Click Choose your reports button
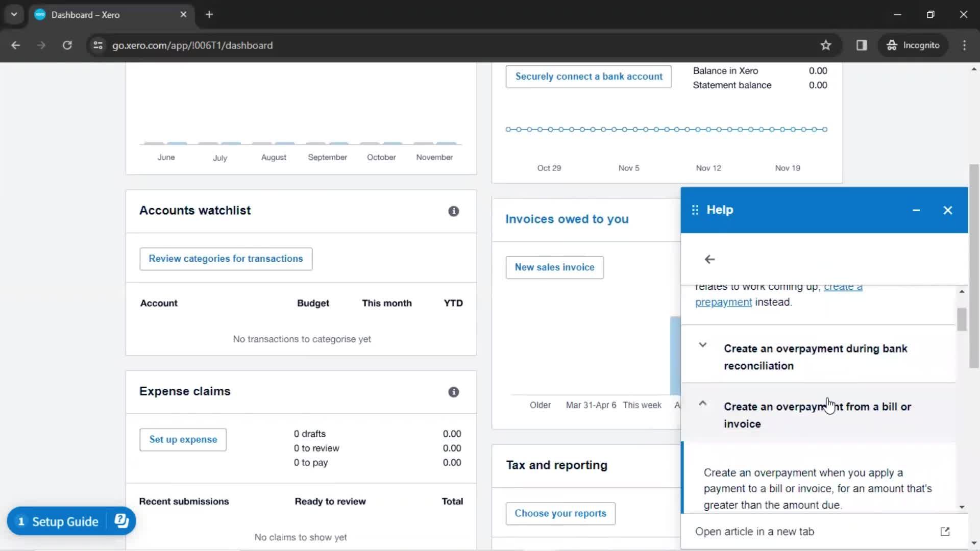The height and width of the screenshot is (551, 980). pos(560,514)
